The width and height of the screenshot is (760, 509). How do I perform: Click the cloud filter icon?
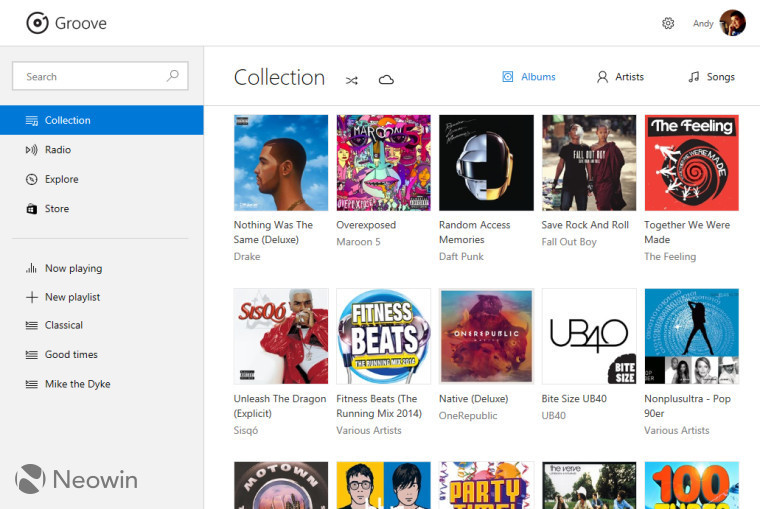[386, 80]
